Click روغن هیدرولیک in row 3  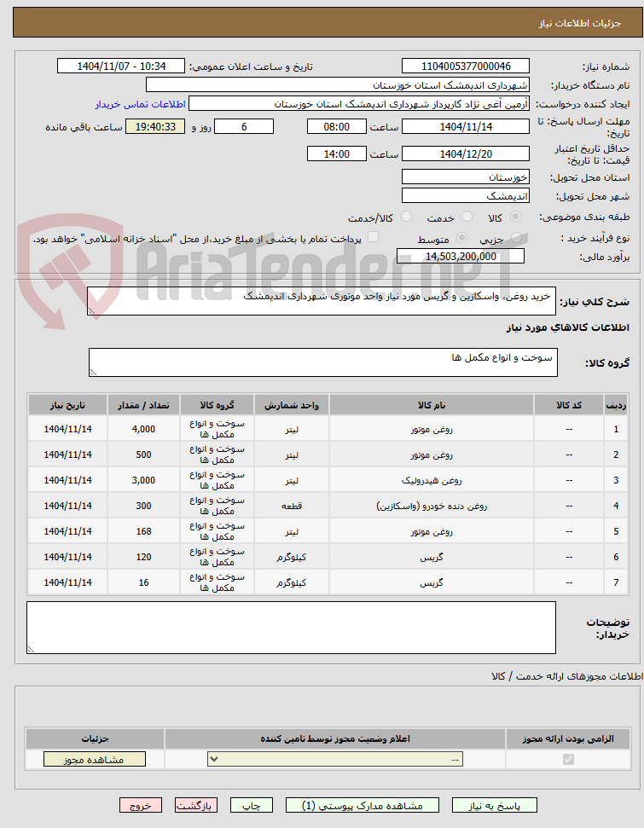(431, 481)
